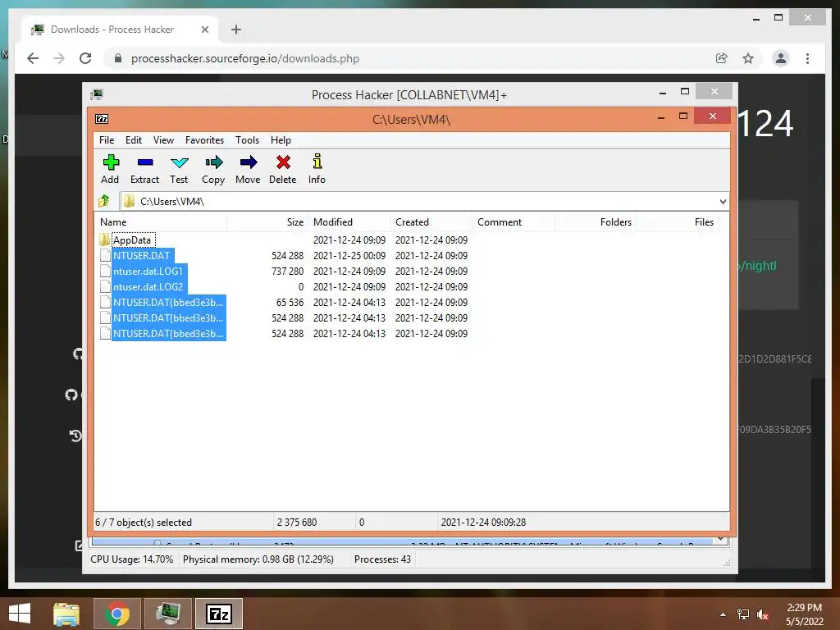Go back in Chrome

pyautogui.click(x=33, y=58)
